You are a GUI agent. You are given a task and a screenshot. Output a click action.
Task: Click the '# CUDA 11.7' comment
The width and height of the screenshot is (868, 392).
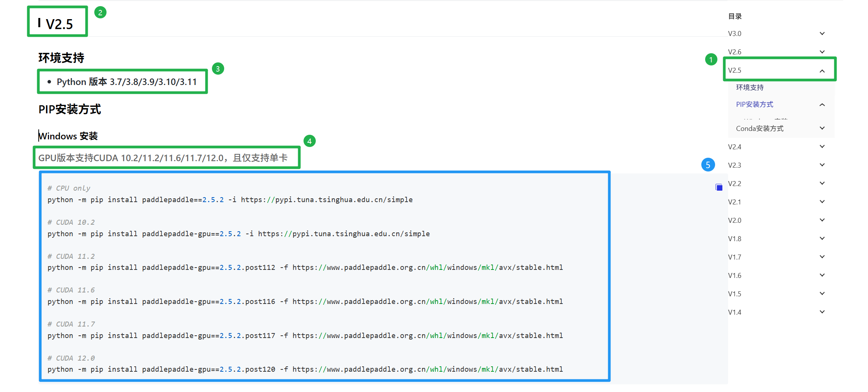click(x=71, y=324)
